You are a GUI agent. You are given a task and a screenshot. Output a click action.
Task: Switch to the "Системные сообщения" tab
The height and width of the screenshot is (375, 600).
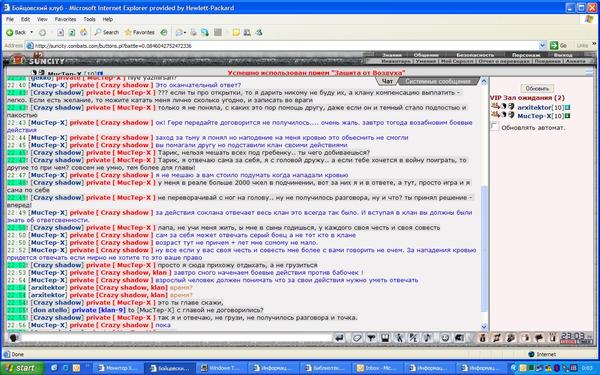click(438, 81)
